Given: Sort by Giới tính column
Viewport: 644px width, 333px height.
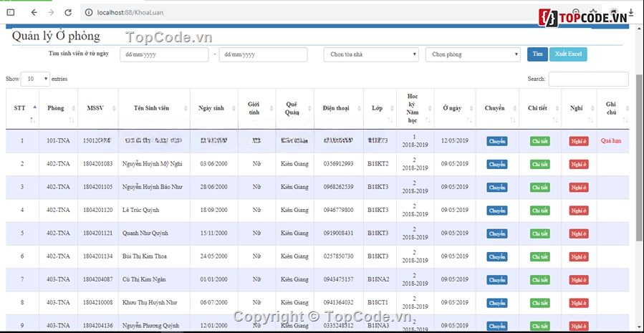Looking at the screenshot, I should tap(256, 109).
